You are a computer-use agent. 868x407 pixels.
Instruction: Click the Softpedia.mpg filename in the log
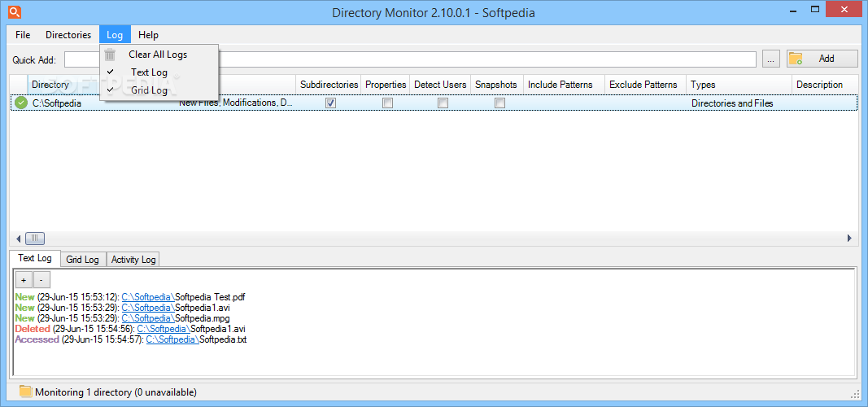coord(202,318)
